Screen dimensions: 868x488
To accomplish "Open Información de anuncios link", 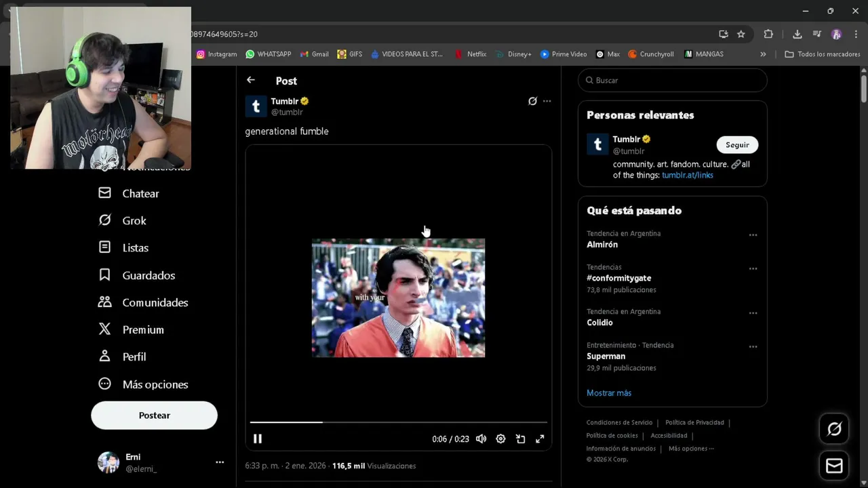I will coord(621,449).
